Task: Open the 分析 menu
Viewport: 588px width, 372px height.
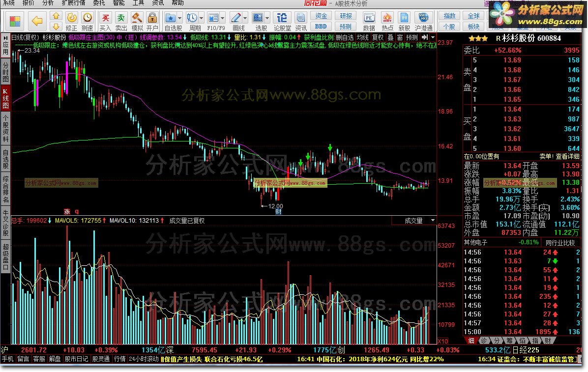Action: tap(48, 3)
